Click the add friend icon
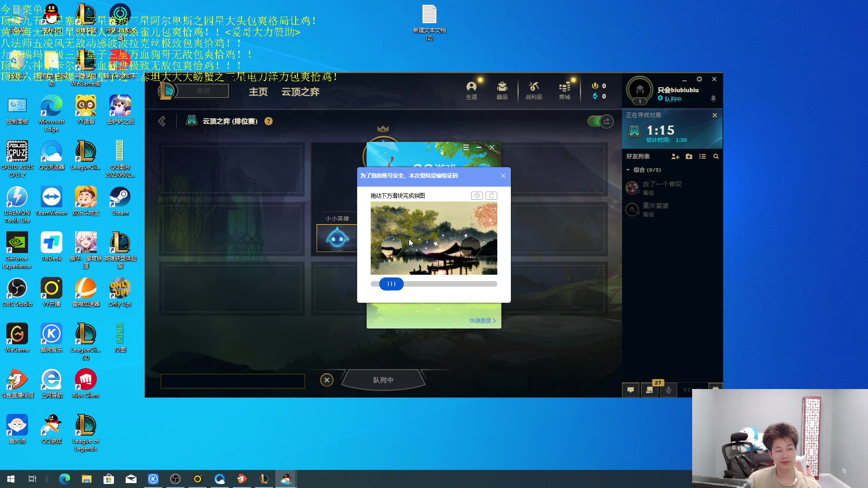This screenshot has height=488, width=868. 675,156
